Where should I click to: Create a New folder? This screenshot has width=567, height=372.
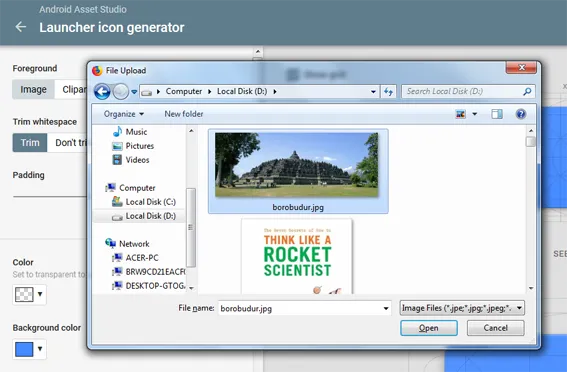[x=184, y=114]
